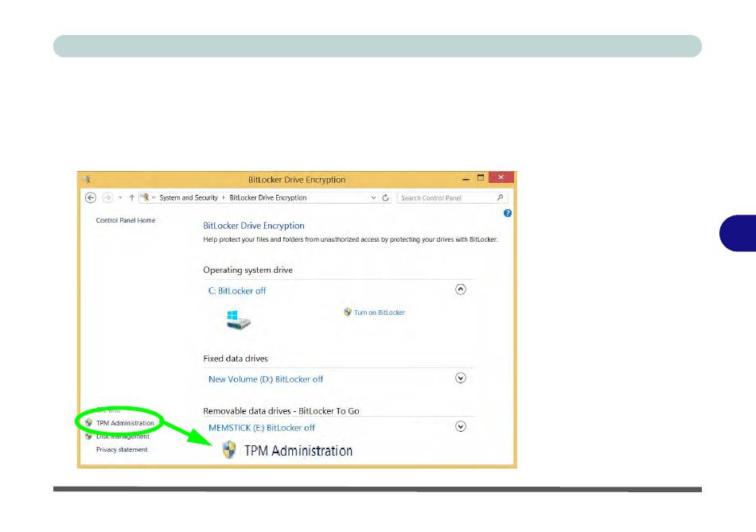Screen dimensions: 756x532
Task: Click the Operating system drive heading
Action: coord(247,270)
